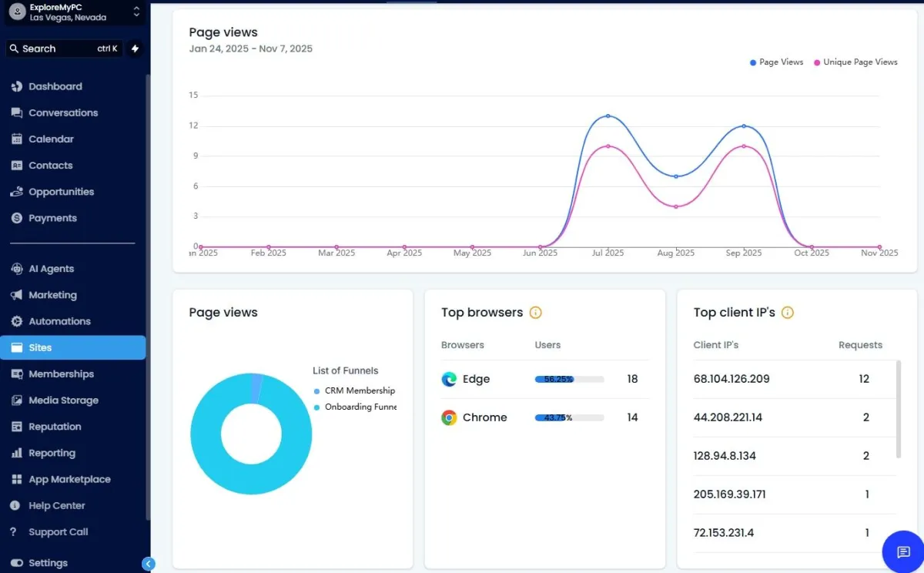Collapse the left sidebar with the arrow

pyautogui.click(x=149, y=564)
